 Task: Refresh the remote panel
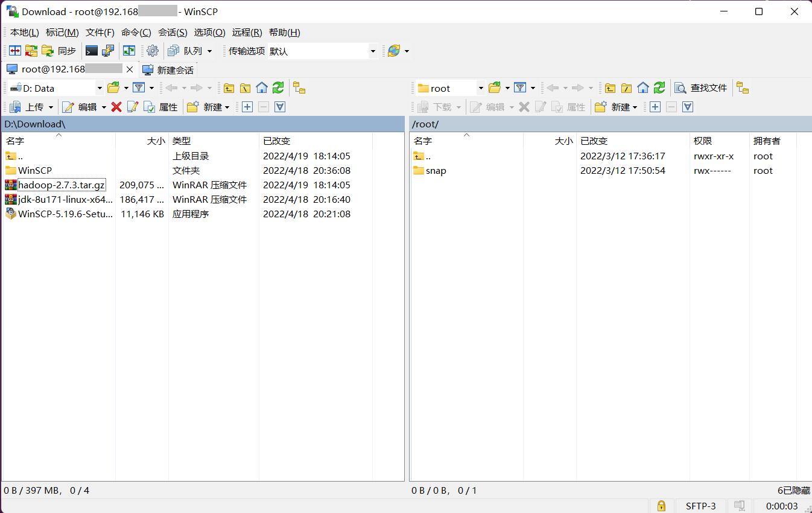click(x=659, y=88)
